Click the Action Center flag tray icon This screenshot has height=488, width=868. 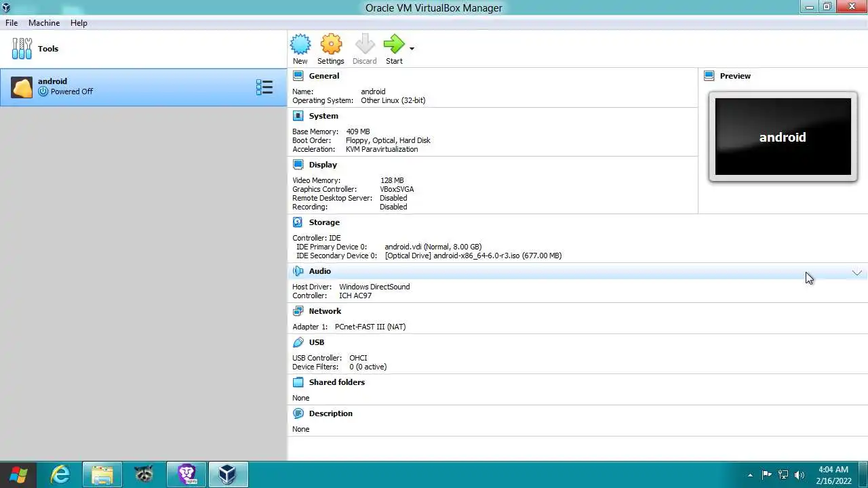767,475
